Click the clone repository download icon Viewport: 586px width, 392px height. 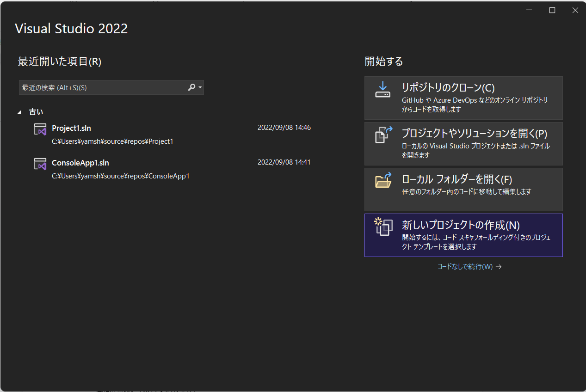pyautogui.click(x=383, y=90)
